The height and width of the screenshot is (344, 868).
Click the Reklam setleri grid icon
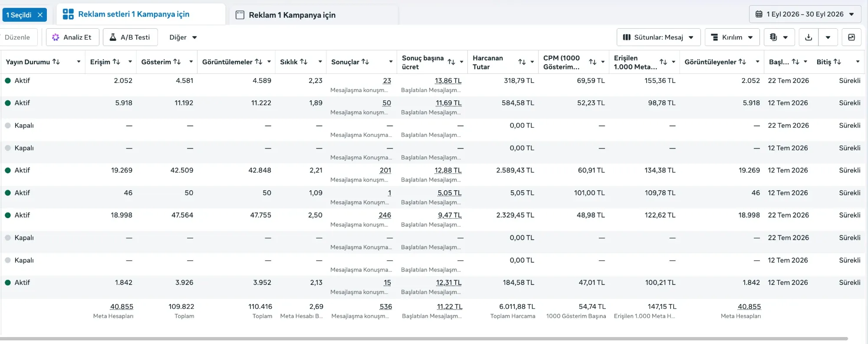(68, 14)
